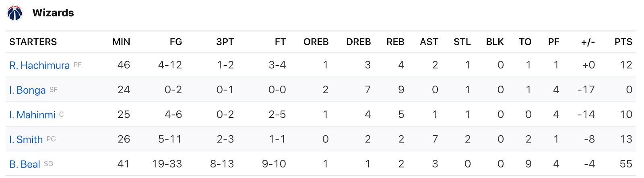Click the FG column header
644x178 pixels.
[x=176, y=42]
